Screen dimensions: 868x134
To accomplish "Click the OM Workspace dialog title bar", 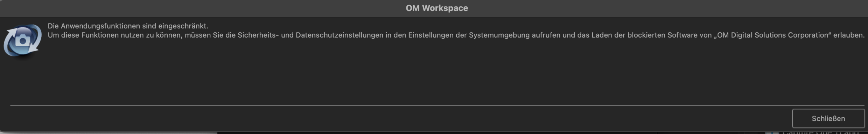I will (x=434, y=8).
